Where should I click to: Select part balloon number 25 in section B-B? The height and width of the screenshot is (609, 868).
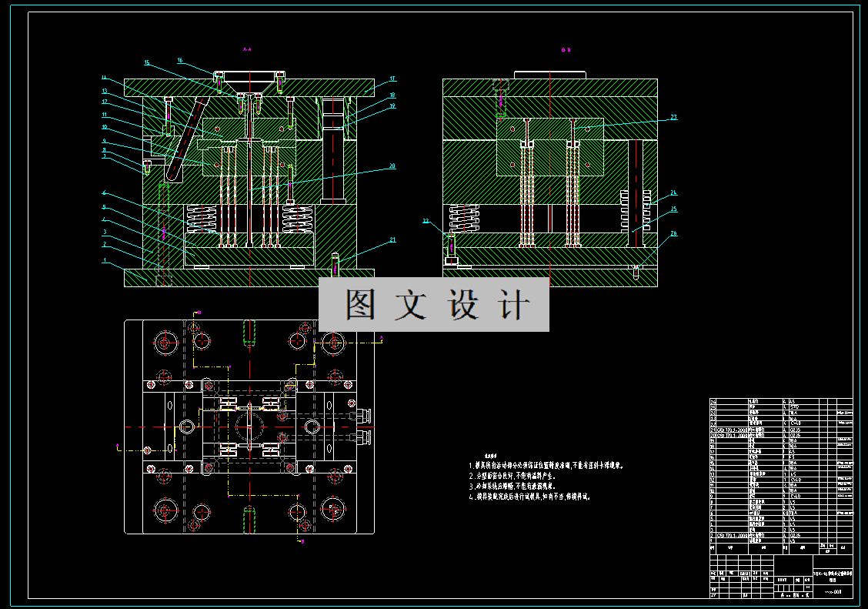[x=673, y=209]
